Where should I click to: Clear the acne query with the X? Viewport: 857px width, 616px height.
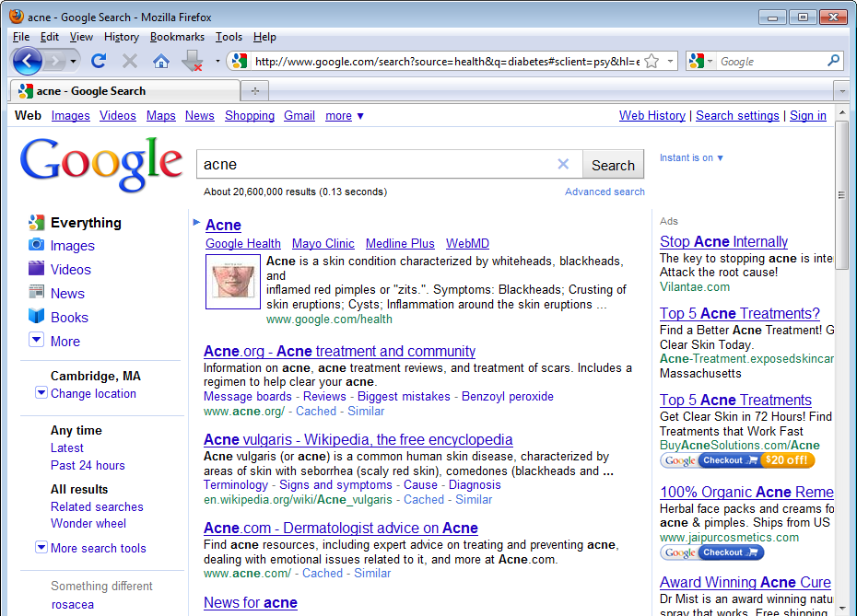[x=563, y=164]
